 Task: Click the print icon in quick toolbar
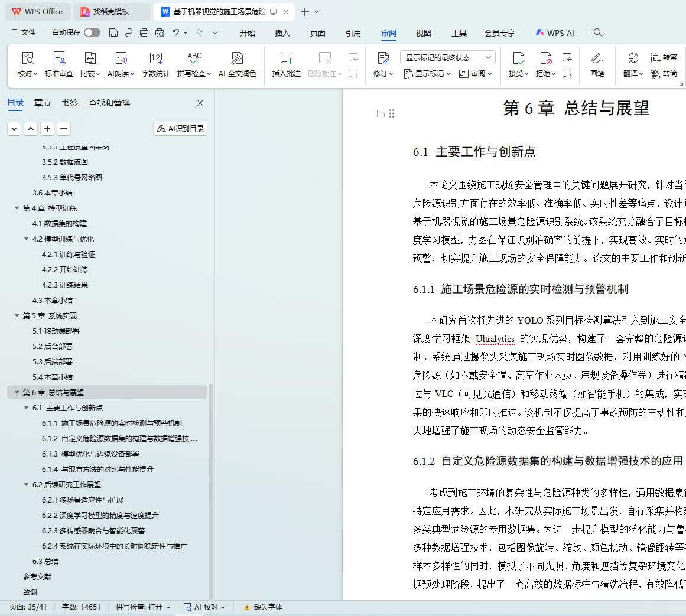pyautogui.click(x=144, y=33)
